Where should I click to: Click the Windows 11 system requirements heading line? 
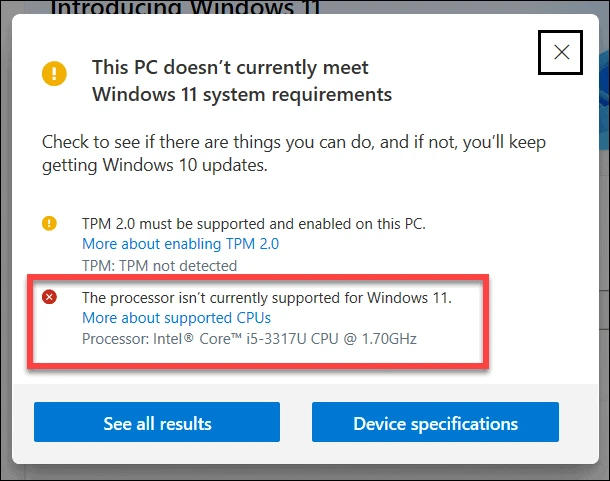click(242, 95)
